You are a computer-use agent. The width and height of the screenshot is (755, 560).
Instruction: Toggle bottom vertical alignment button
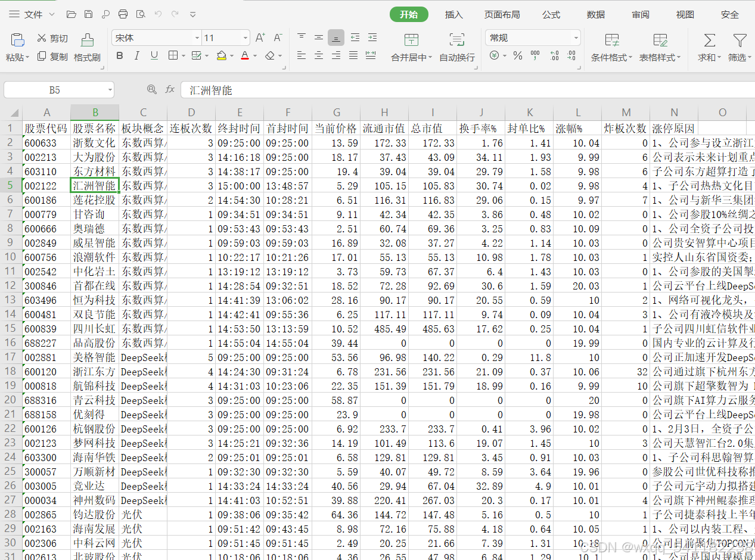336,38
